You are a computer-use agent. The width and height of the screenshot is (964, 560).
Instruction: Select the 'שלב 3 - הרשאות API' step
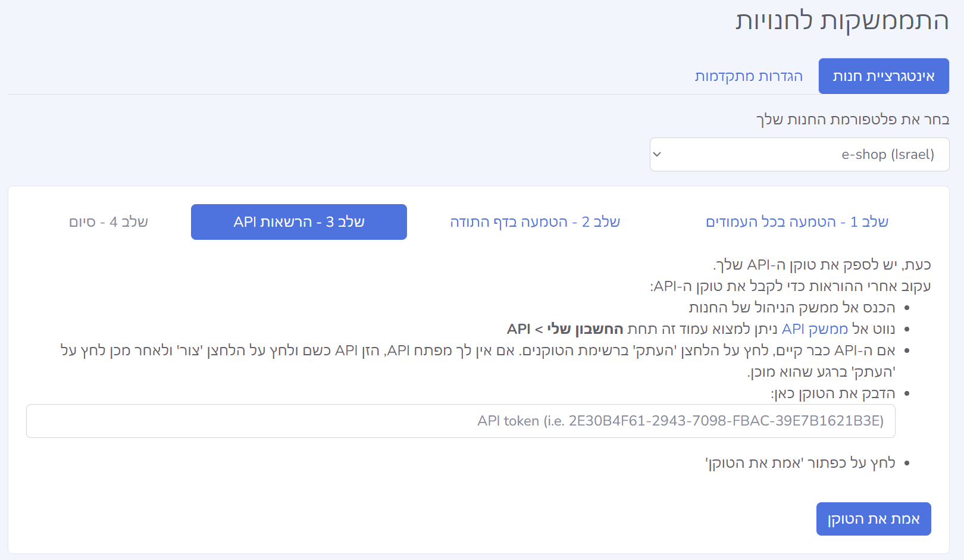tap(299, 222)
